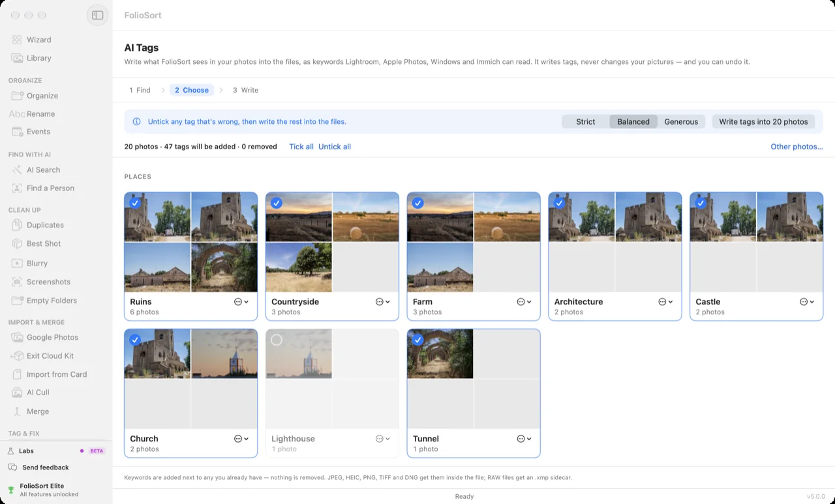Image resolution: width=835 pixels, height=504 pixels.
Task: Untick the Architecture tag checkbox
Action: 559,203
